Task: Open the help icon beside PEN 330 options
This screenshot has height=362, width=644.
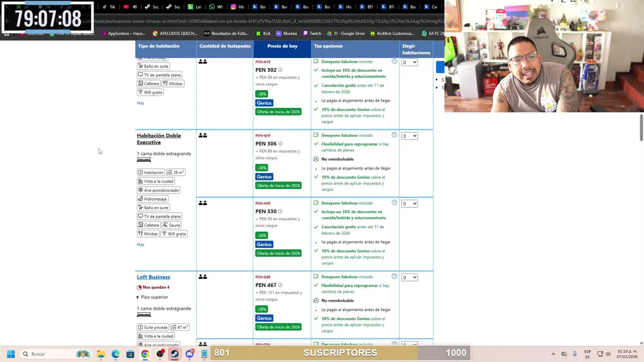Action: click(x=394, y=203)
